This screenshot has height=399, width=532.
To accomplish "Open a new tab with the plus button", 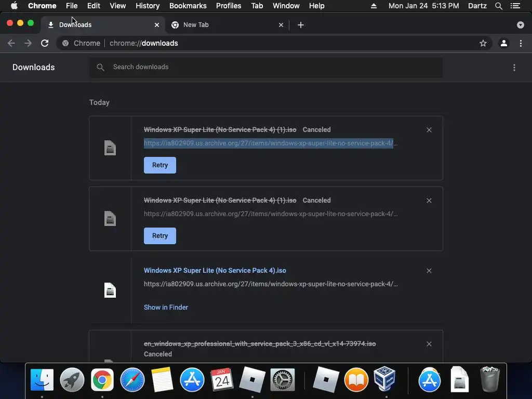I will pyautogui.click(x=301, y=25).
